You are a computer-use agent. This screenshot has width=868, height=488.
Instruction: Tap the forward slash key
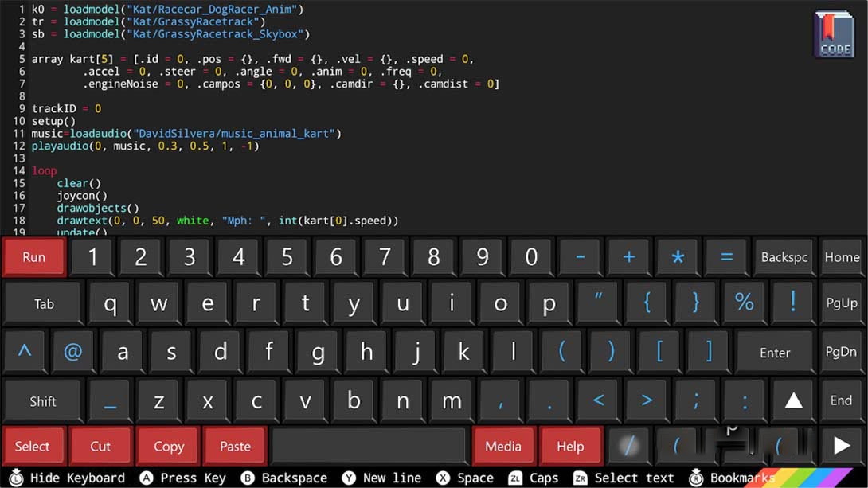pos(628,446)
